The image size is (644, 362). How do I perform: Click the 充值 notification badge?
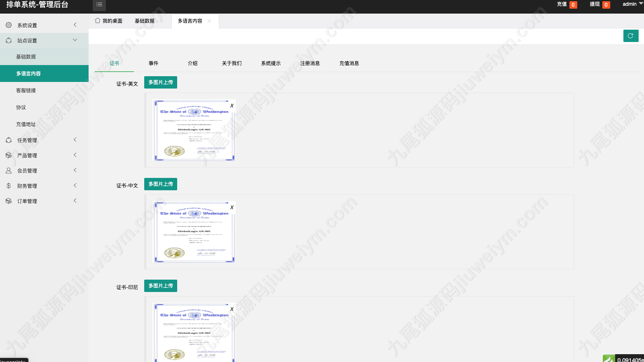(x=573, y=5)
